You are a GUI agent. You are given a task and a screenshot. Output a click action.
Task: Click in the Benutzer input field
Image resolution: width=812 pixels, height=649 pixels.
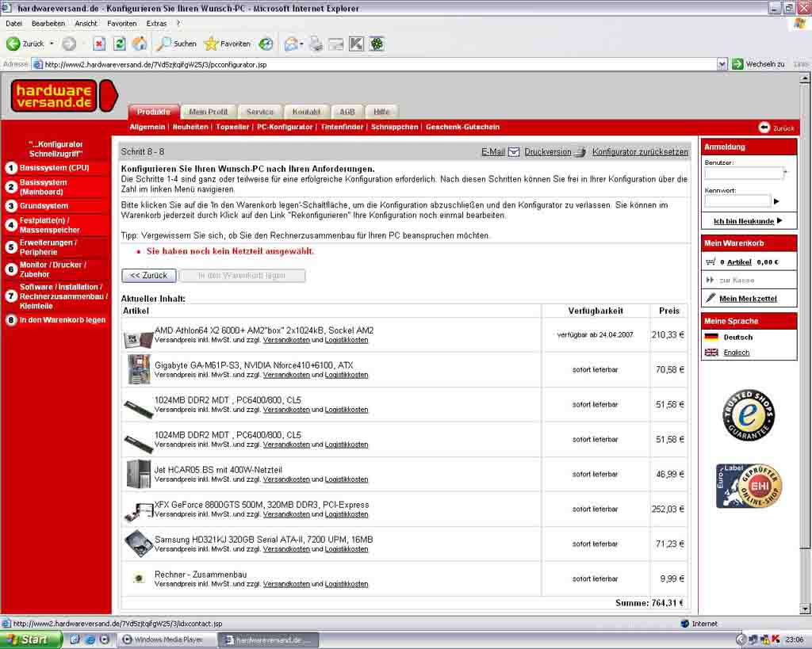click(x=744, y=174)
